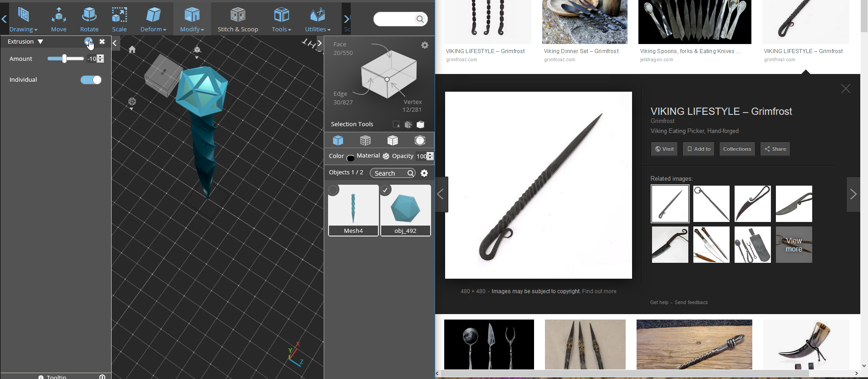Image resolution: width=868 pixels, height=379 pixels.
Task: Open the Tools dropdown menu
Action: [x=281, y=19]
